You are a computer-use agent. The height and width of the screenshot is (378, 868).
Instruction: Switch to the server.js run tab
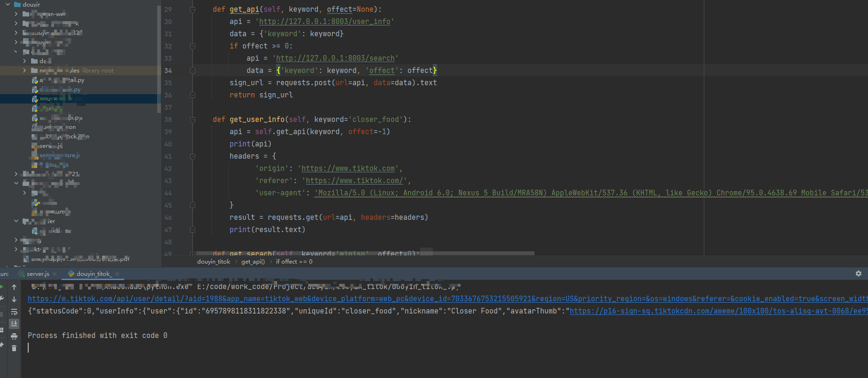[x=38, y=274]
